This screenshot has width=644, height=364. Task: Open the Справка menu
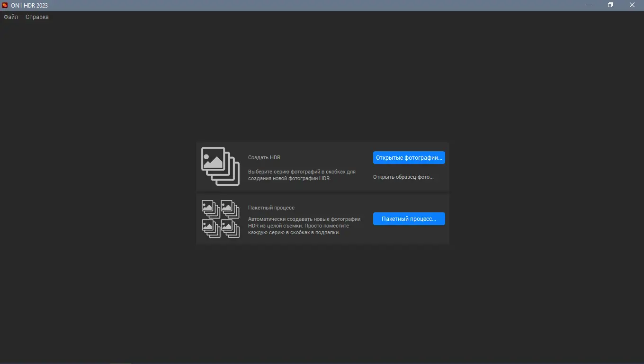37,17
